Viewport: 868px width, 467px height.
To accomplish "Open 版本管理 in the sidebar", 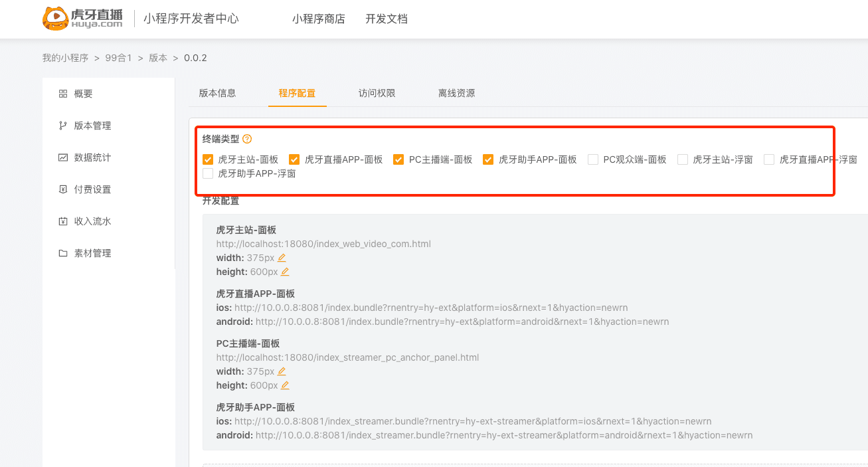I will [x=93, y=126].
